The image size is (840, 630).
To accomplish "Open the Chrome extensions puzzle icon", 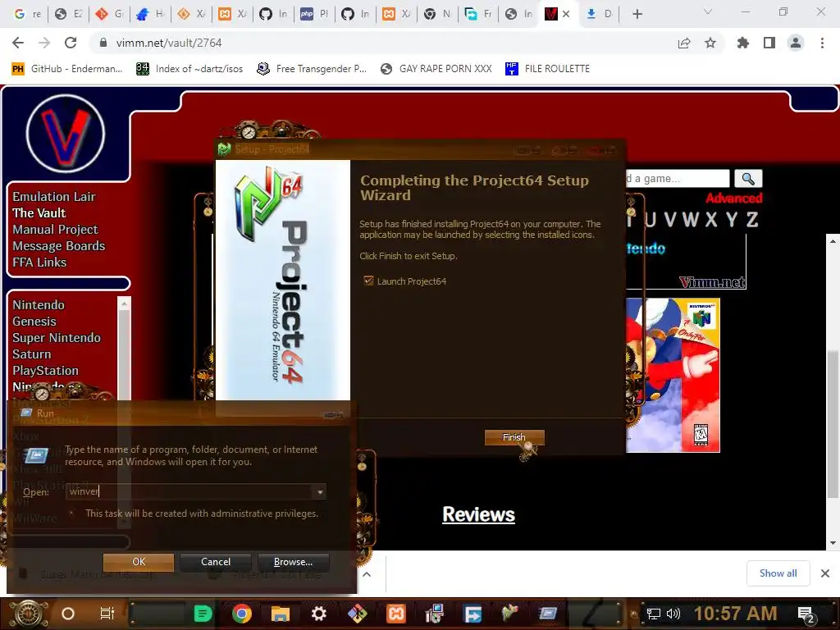I will coord(743,43).
